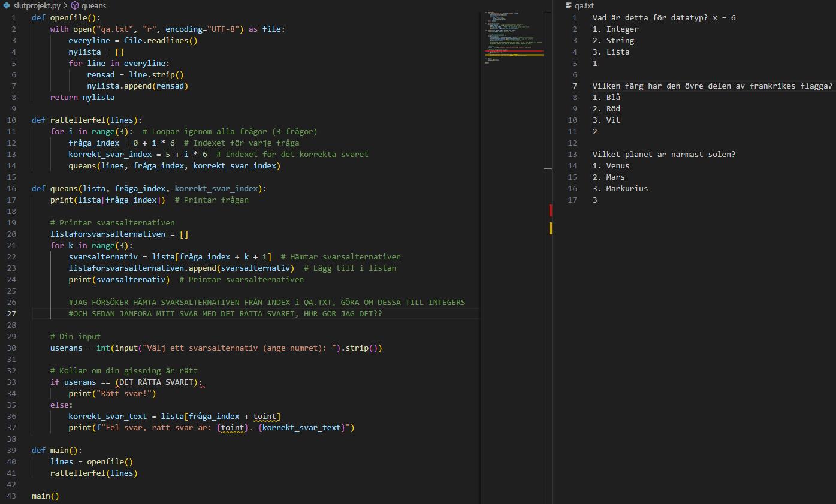Click line 17 in the qa.txt pane

pyautogui.click(x=594, y=200)
